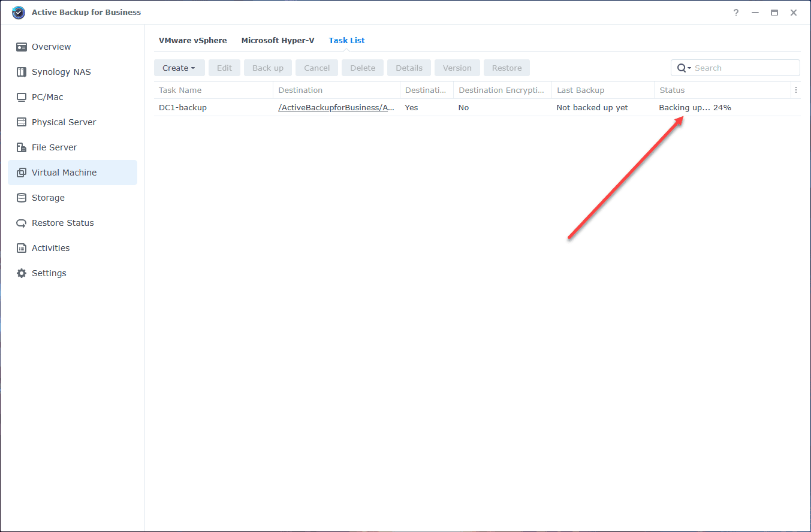Sort by the Destination Encryption column header

(502, 90)
